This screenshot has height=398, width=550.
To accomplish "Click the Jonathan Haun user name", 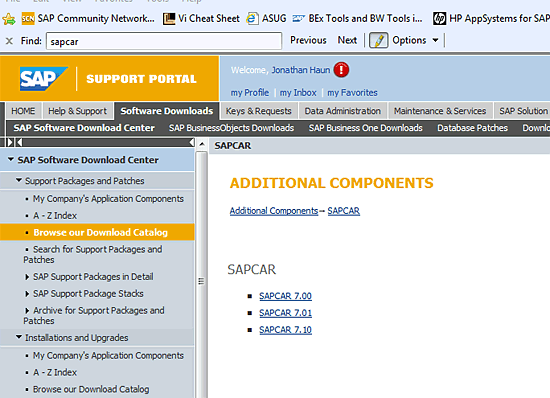I will coord(300,70).
